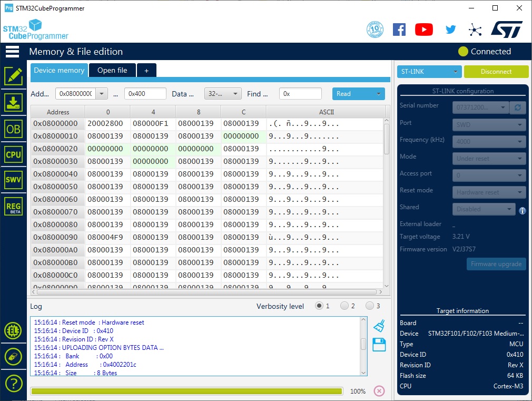Open the hamburger main menu
This screenshot has height=401, width=532.
coord(13,52)
